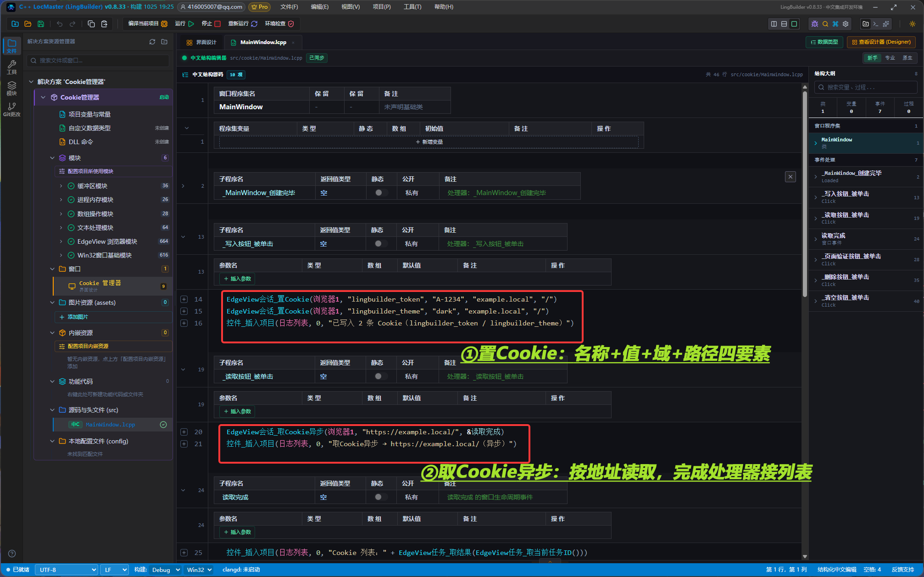Click the AI sparkle icon
Viewport: 924px width, 577px height.
pos(886,24)
